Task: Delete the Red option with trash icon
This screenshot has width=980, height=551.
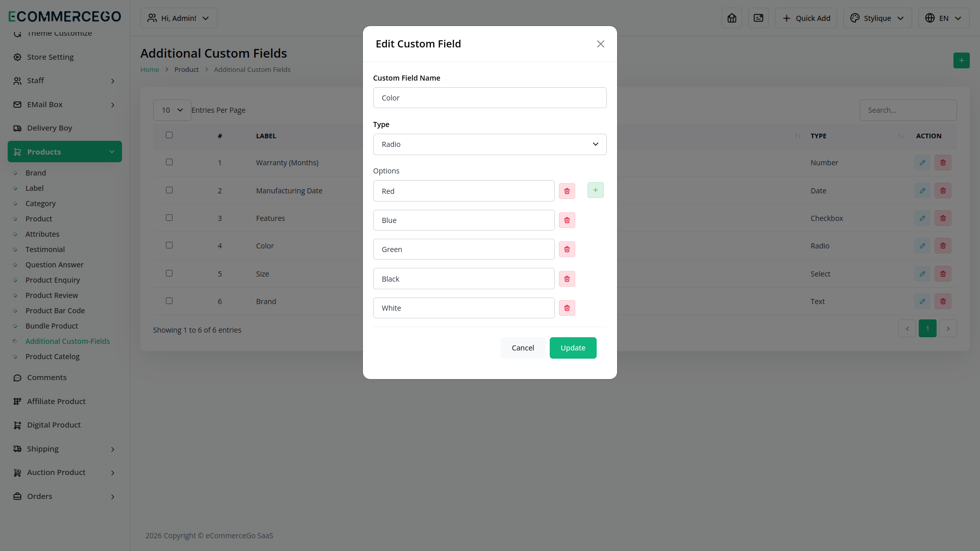Action: 567,191
